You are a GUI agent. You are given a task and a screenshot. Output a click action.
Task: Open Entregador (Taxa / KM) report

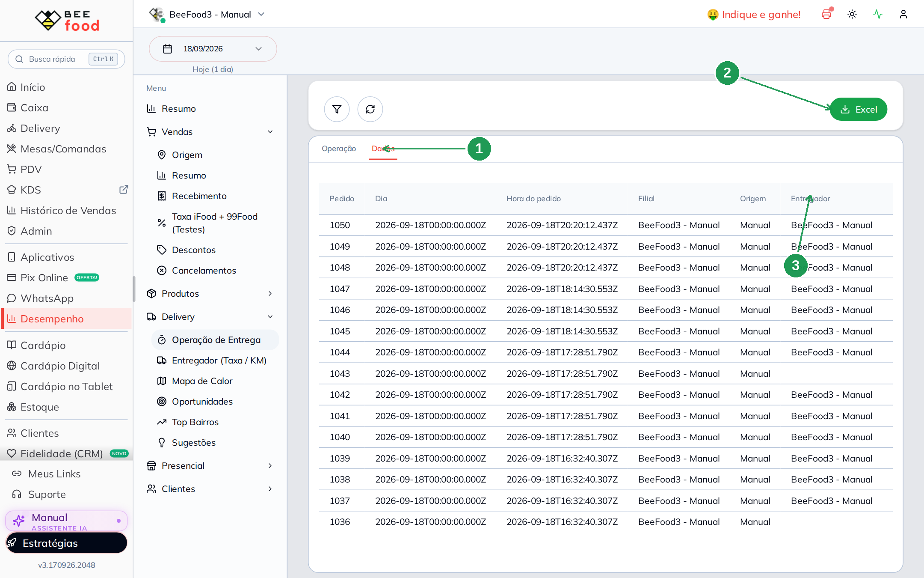pyautogui.click(x=215, y=360)
